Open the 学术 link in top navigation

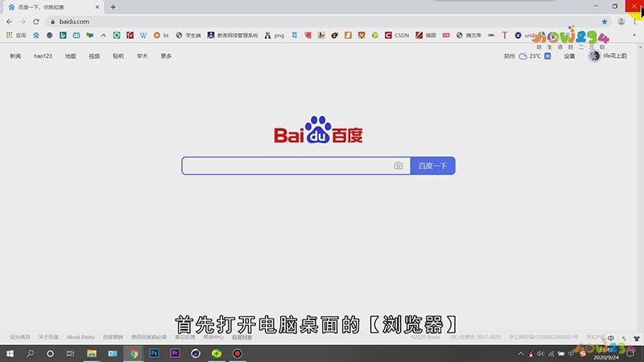point(142,56)
